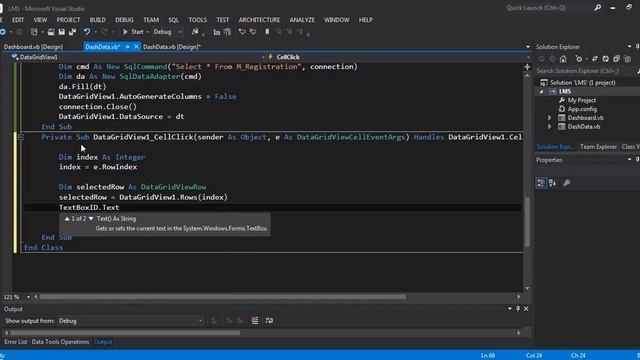Click Clear All icon in Output panel

pyautogui.click(x=255, y=321)
